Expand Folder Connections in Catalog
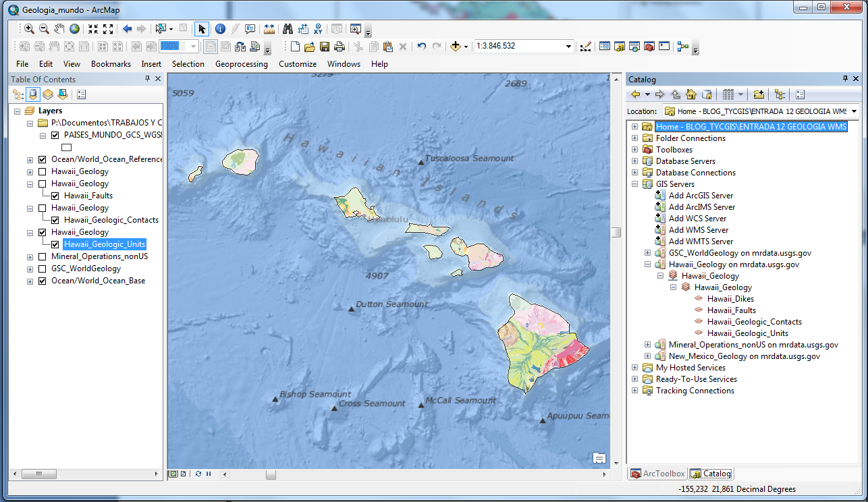The height and width of the screenshot is (502, 868). [x=634, y=138]
